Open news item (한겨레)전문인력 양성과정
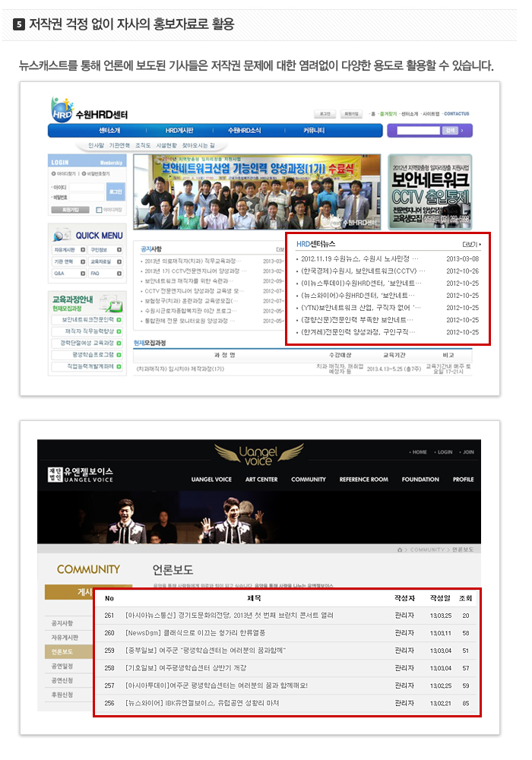 [358, 332]
